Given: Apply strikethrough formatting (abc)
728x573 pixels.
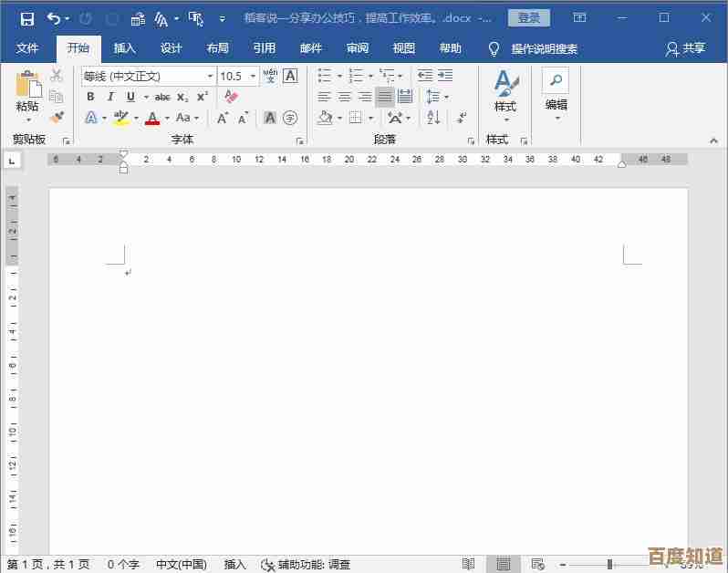Looking at the screenshot, I should [162, 97].
